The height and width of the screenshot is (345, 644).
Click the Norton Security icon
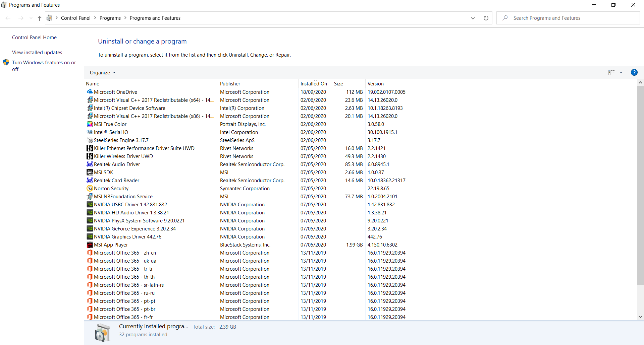[x=90, y=188]
